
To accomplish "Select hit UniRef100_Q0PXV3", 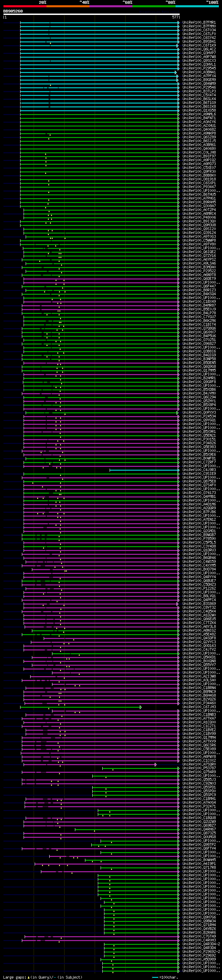I will coord(199,412).
